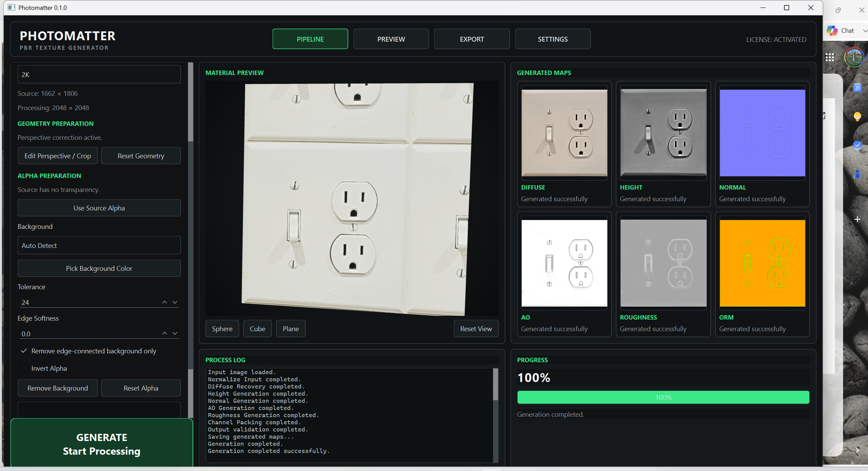Select Cube preview shape

[x=257, y=328]
